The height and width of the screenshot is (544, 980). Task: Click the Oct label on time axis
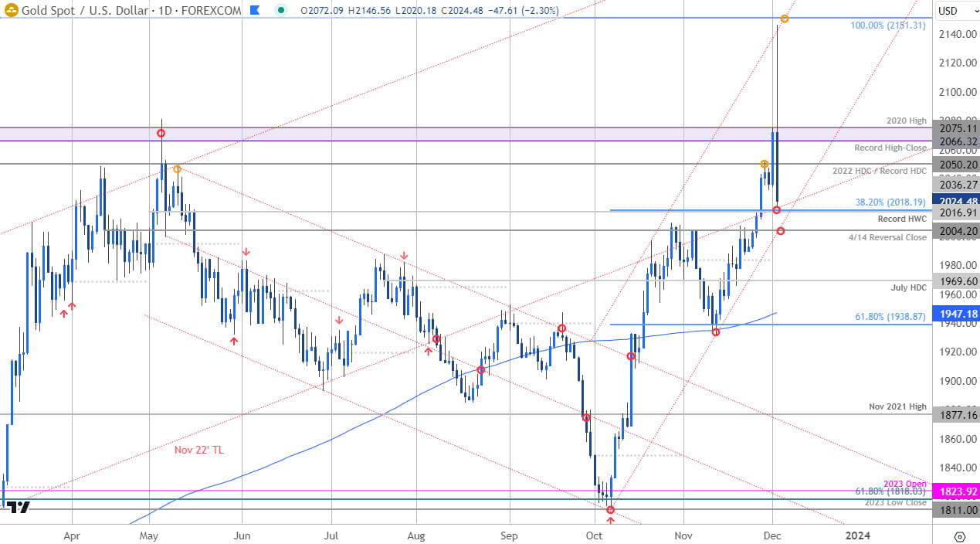click(594, 535)
